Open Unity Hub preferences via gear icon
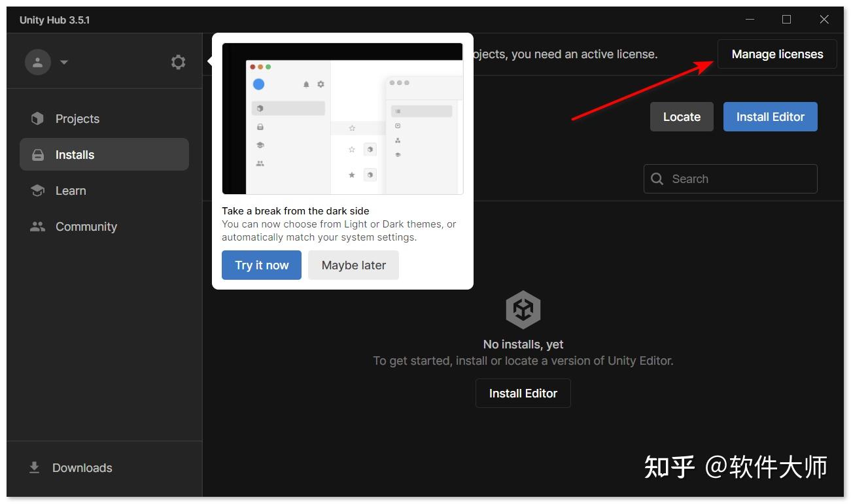This screenshot has height=504, width=851. click(177, 61)
